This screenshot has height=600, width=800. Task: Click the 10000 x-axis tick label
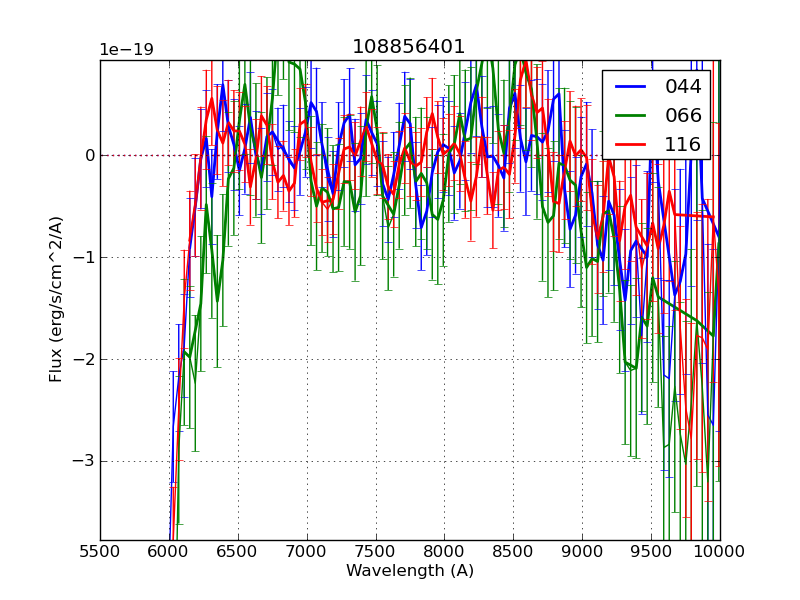718,551
